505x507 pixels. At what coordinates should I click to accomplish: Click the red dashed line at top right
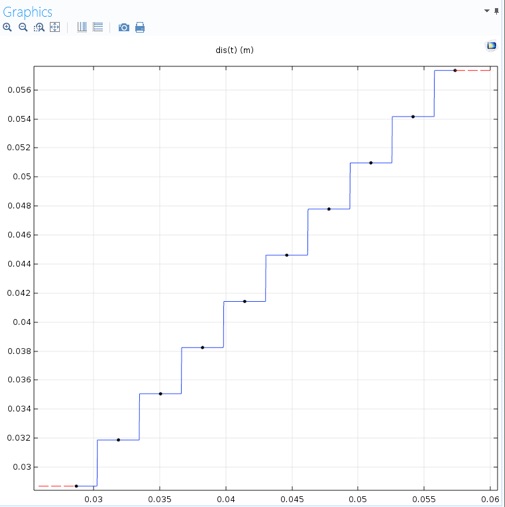point(474,70)
